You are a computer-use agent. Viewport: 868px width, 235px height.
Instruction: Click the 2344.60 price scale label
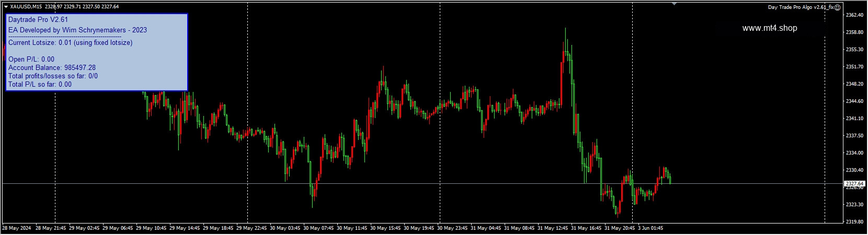[x=854, y=101]
